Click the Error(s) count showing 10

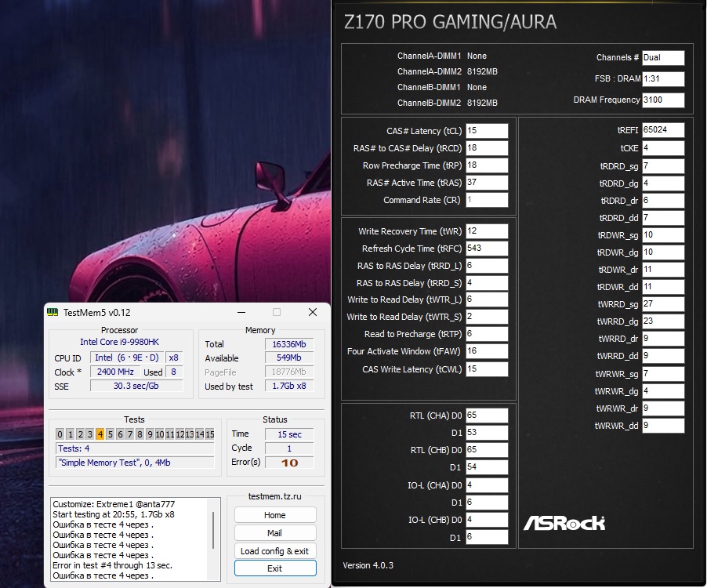coord(289,463)
